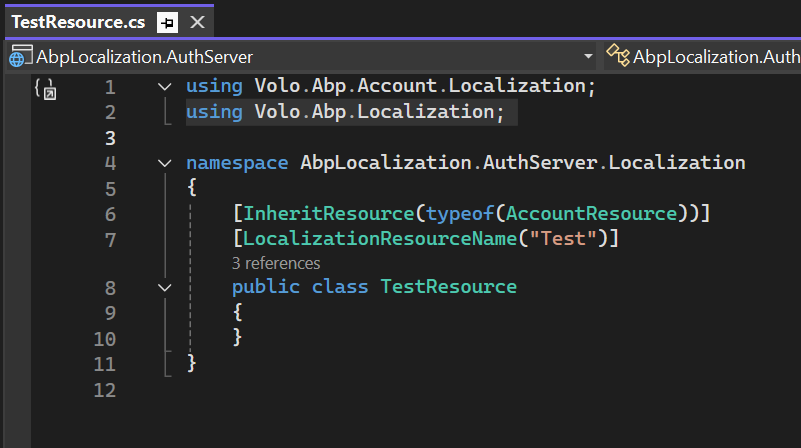Click the curly braces icon beside line 1
This screenshot has height=448, width=801.
45,88
